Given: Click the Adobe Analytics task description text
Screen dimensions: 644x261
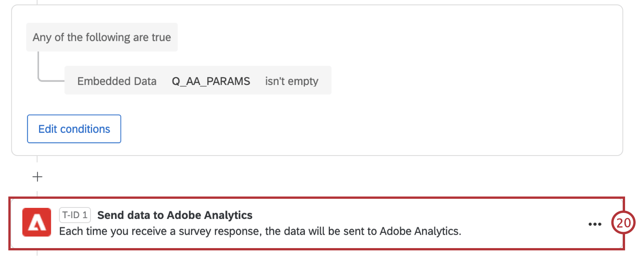Looking at the screenshot, I should 260,231.
